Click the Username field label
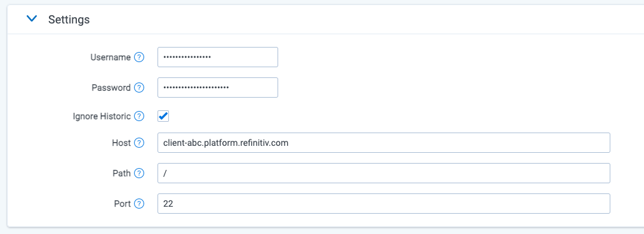The height and width of the screenshot is (234, 644). 111,57
